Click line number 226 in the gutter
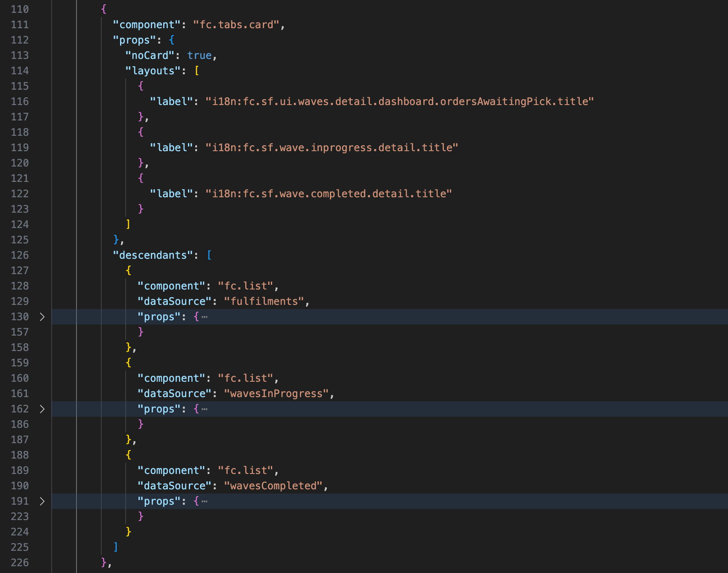This screenshot has height=573, width=728. click(x=20, y=563)
